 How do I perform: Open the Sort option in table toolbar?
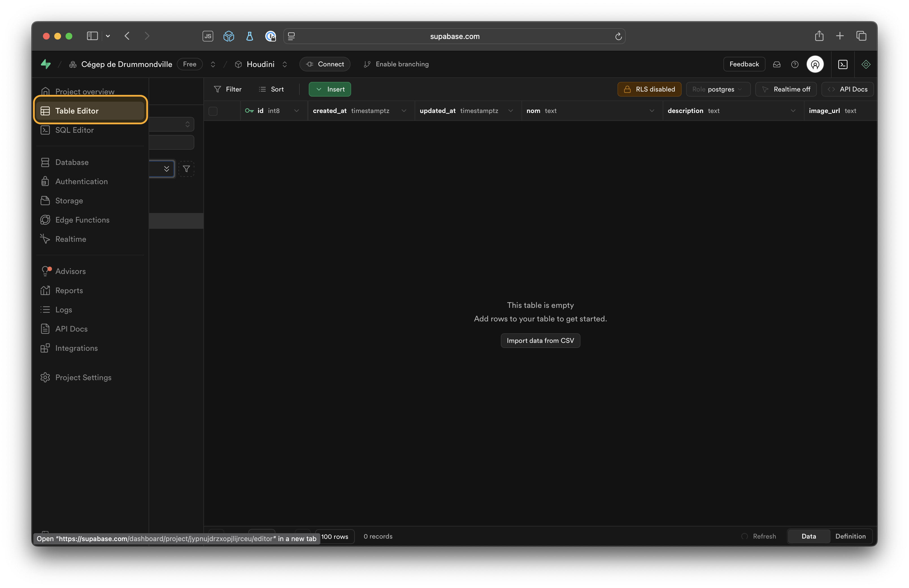coord(271,89)
